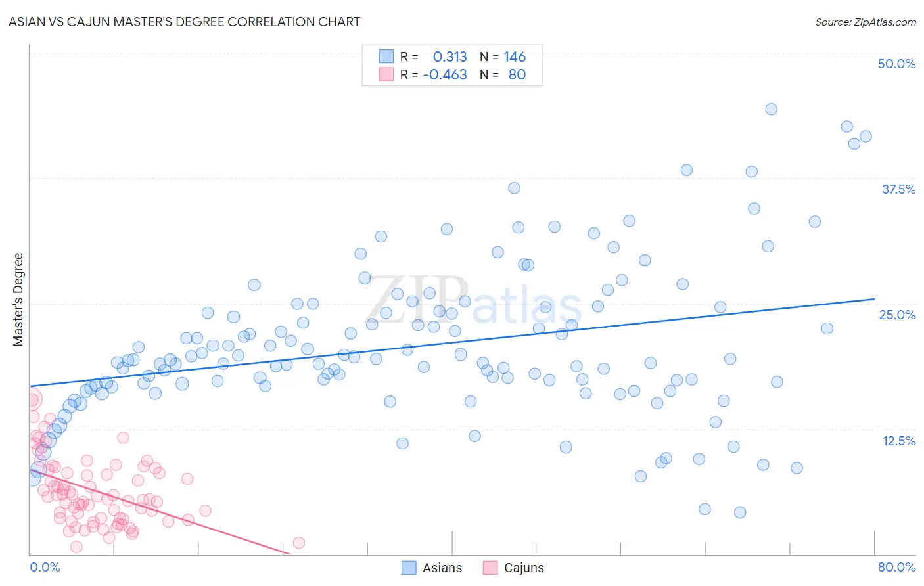The image size is (924, 586).
Task: Click the chart title text
Action: (184, 22)
